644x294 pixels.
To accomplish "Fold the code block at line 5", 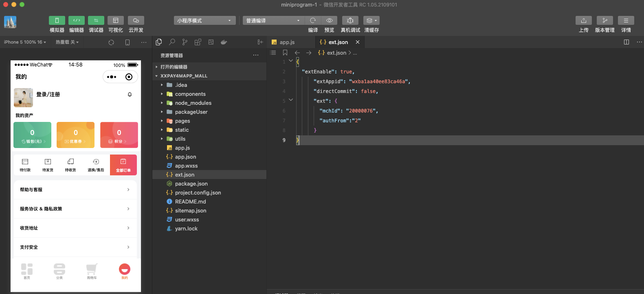I will (291, 99).
